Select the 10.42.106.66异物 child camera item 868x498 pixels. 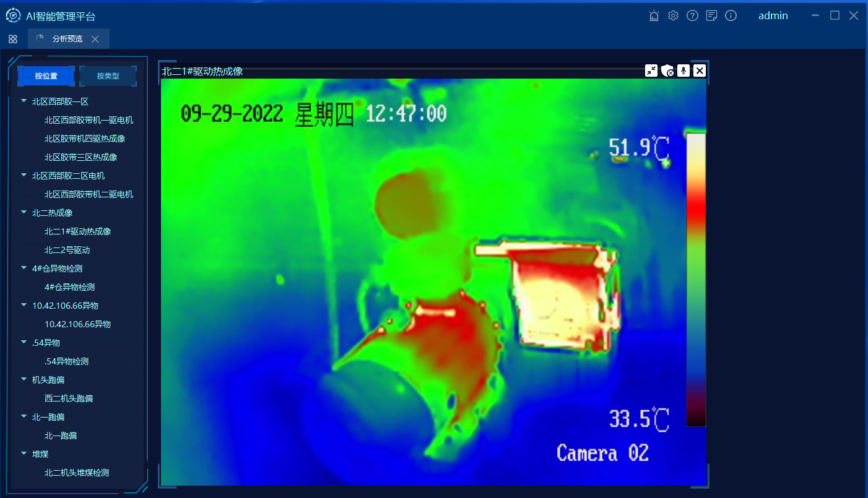[77, 324]
